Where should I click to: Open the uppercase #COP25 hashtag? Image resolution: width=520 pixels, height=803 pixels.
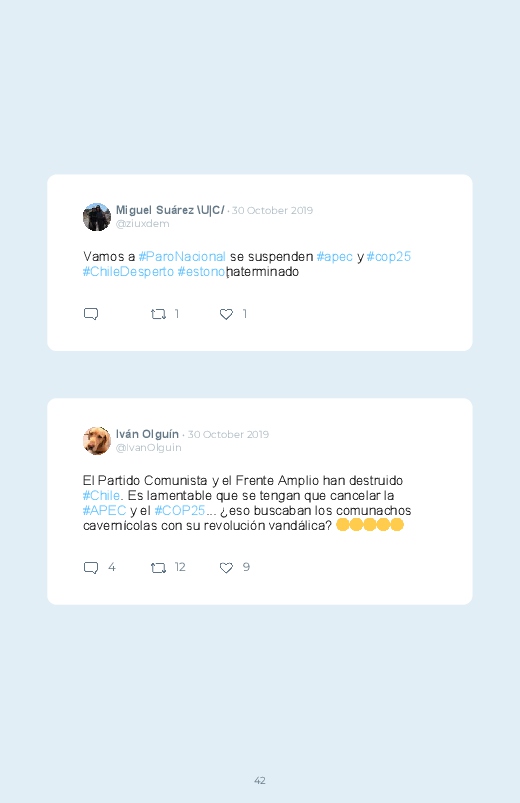click(x=179, y=511)
